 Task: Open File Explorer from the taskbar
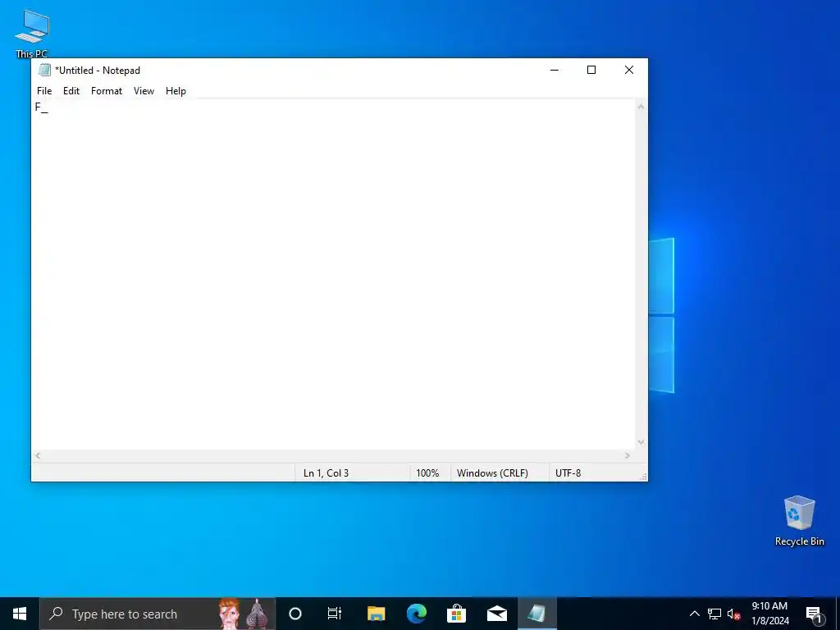(376, 614)
